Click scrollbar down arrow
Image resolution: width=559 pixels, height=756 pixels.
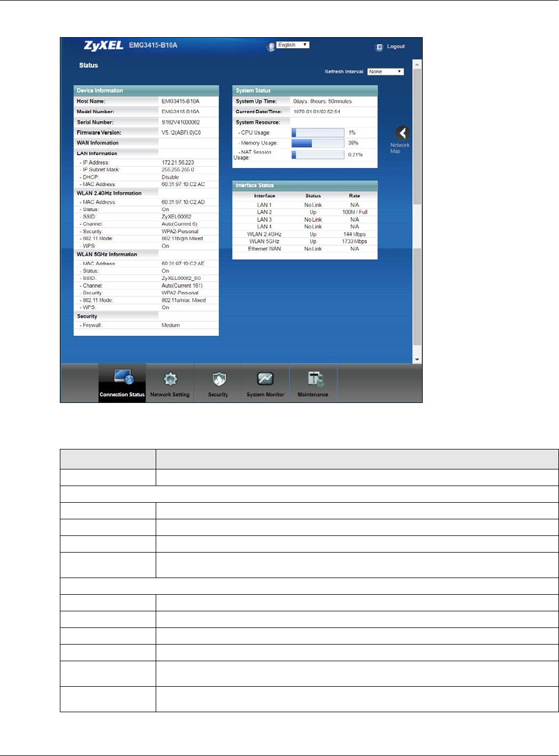[x=417, y=359]
